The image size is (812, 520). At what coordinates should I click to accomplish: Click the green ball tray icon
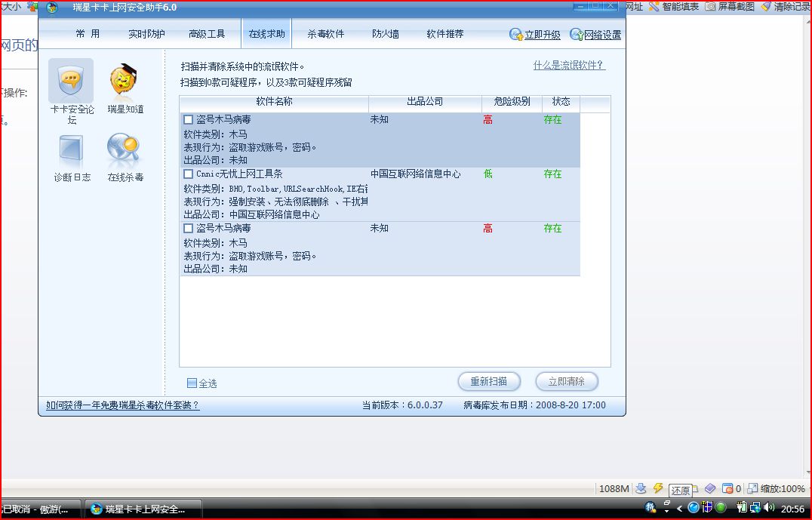[x=721, y=508]
